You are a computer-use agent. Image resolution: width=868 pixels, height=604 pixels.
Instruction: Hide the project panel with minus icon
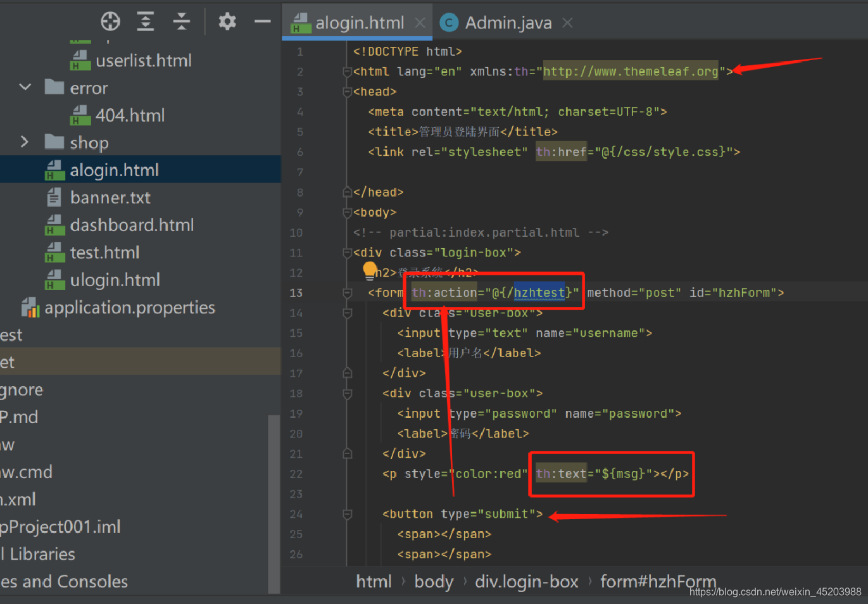pyautogui.click(x=263, y=22)
